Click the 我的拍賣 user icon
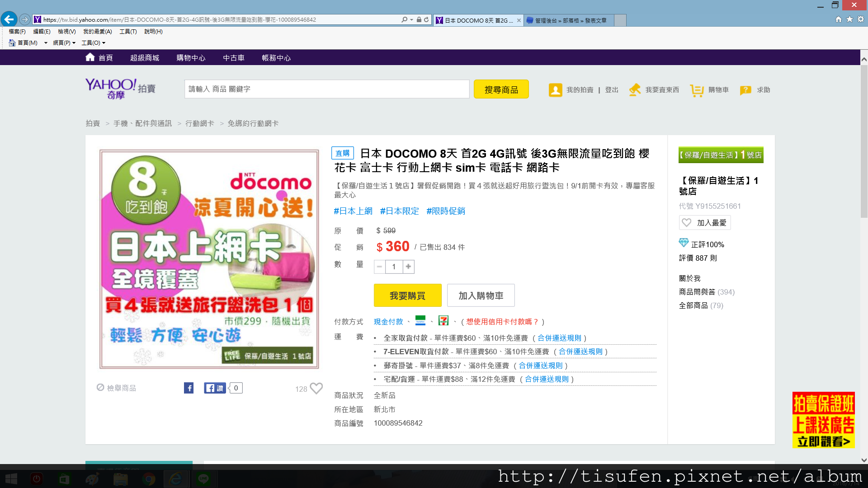This screenshot has height=488, width=868. (x=555, y=90)
